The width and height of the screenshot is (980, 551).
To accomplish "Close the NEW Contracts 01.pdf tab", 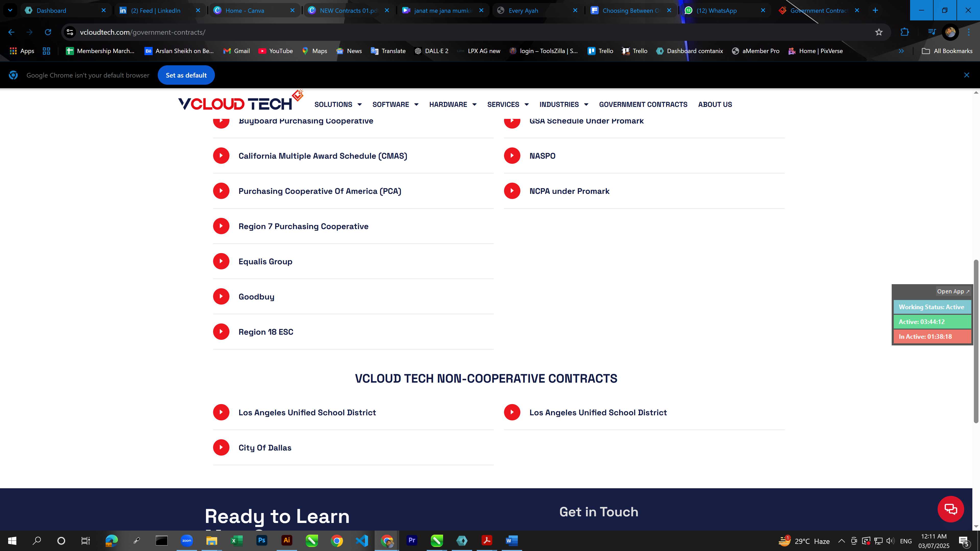I will tap(387, 10).
